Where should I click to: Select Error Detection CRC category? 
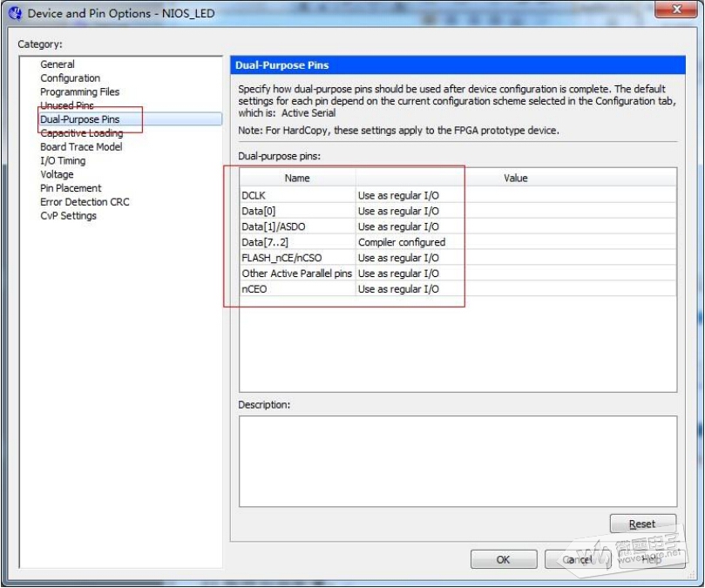[x=85, y=202]
